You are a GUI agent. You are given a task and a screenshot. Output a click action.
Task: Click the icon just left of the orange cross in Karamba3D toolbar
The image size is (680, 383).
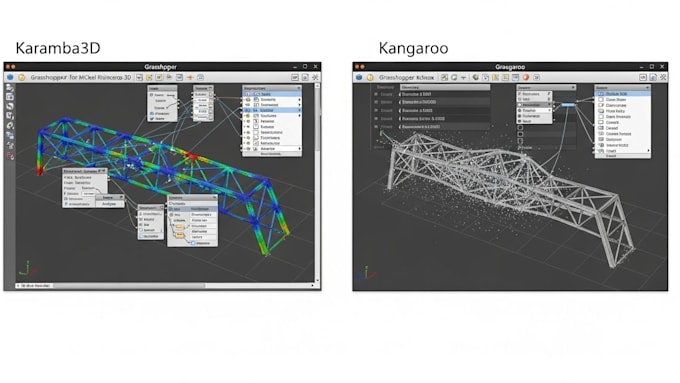pos(179,77)
